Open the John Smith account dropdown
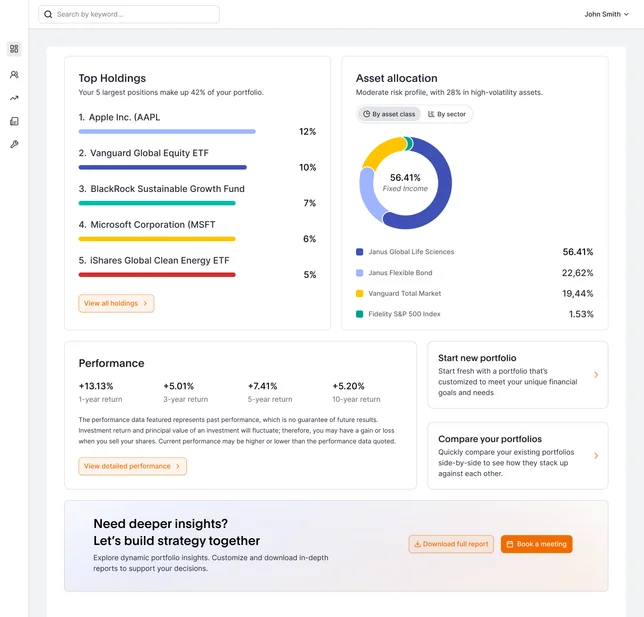Viewport: 644px width, 617px height. click(606, 14)
